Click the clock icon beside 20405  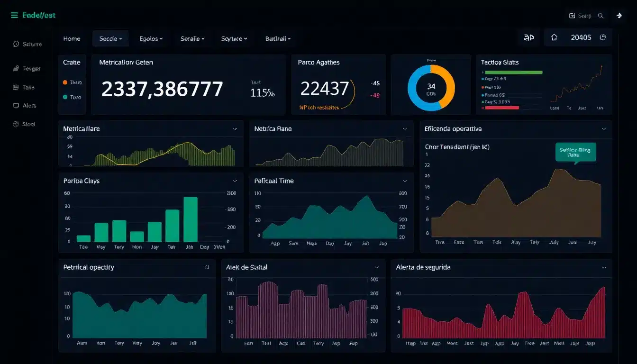603,37
